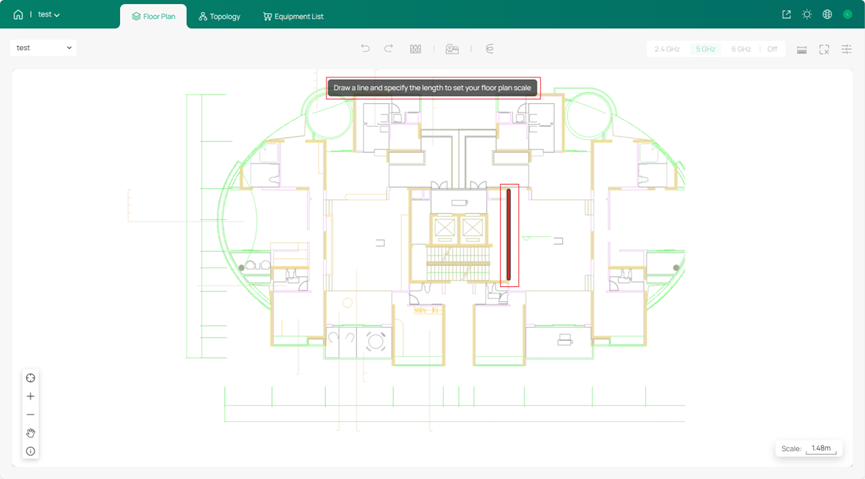Click the fullscreen icon in top-right toolbar
This screenshot has height=479, width=865.
coord(824,49)
